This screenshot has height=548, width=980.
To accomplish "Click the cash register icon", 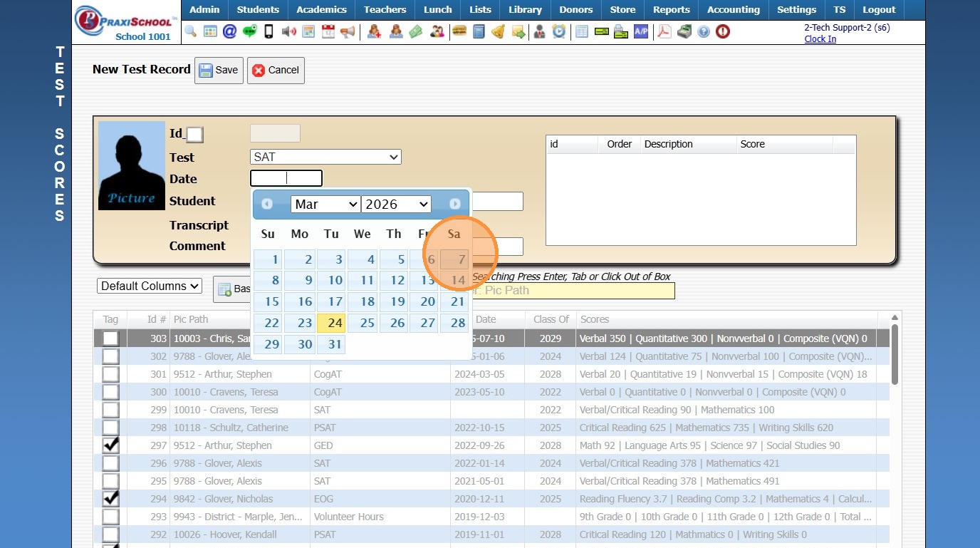I will click(684, 31).
